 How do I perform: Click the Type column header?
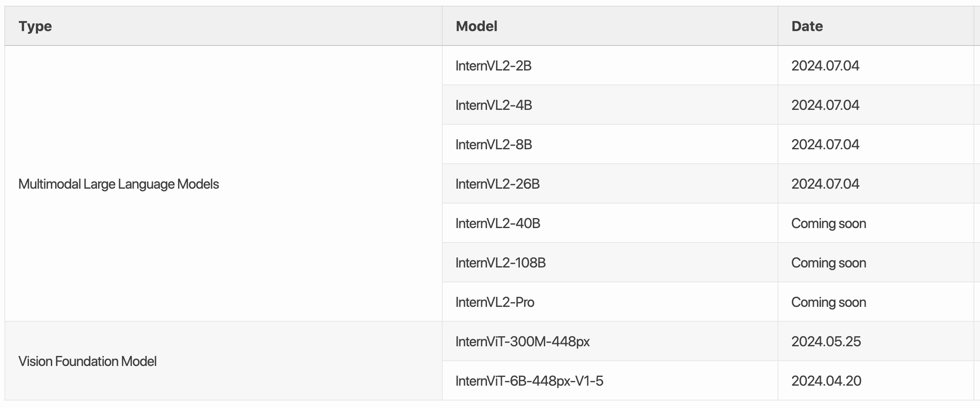(35, 26)
